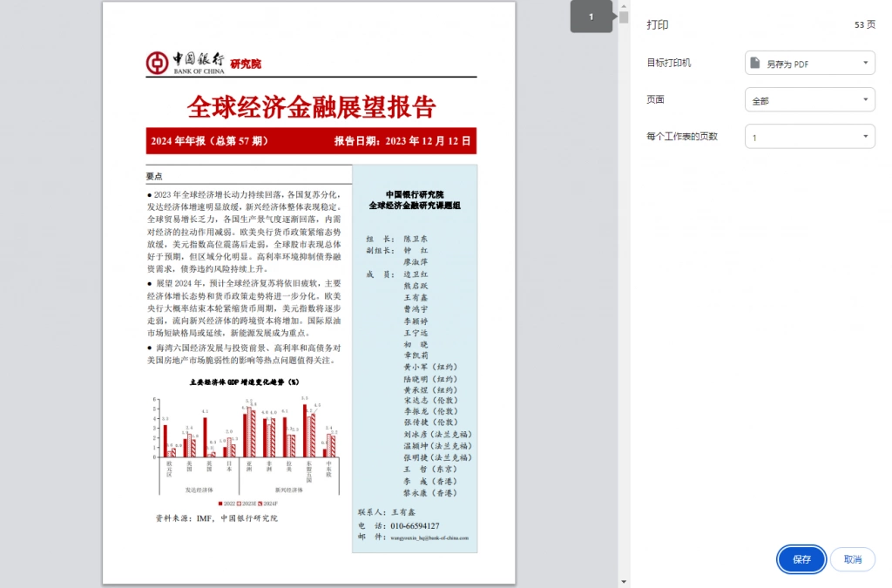892x588 pixels.
Task: Click the heading 中国银行研究院 in the blue sidebar
Action: click(x=415, y=194)
